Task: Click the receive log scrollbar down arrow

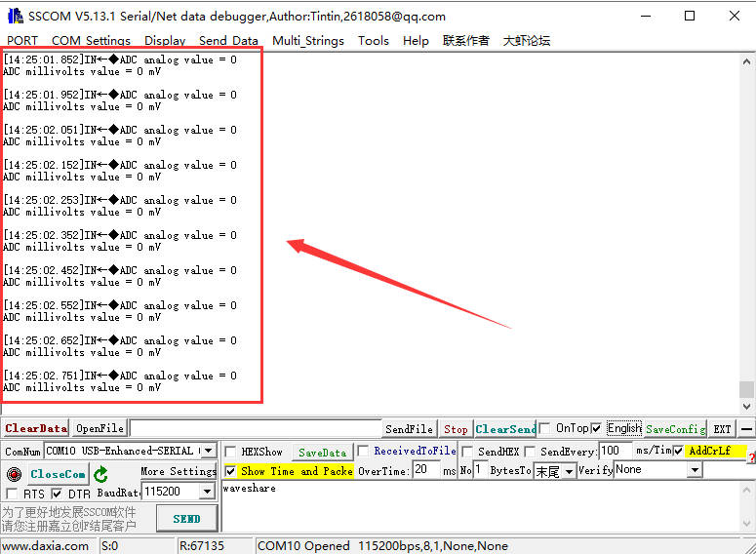Action: pos(746,407)
